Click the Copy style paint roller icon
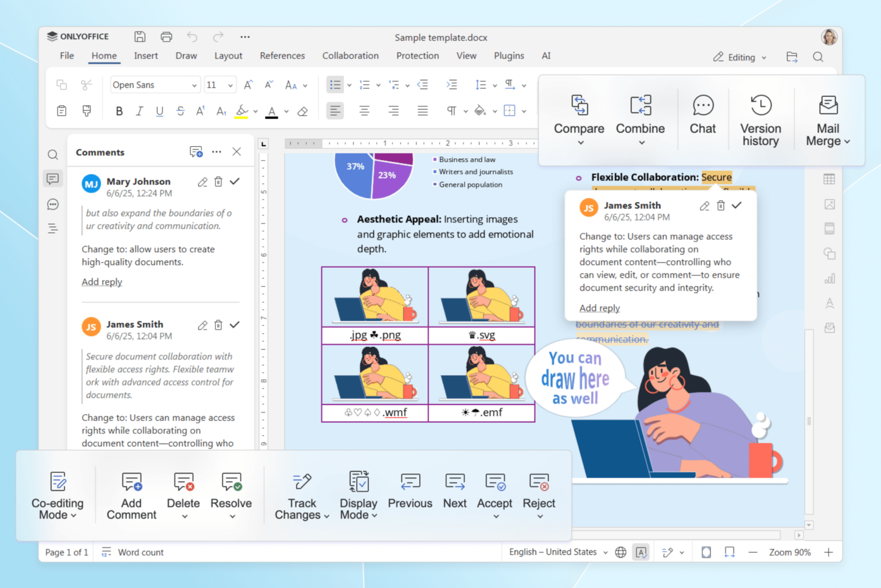Viewport: 881px width, 588px height. click(x=87, y=111)
